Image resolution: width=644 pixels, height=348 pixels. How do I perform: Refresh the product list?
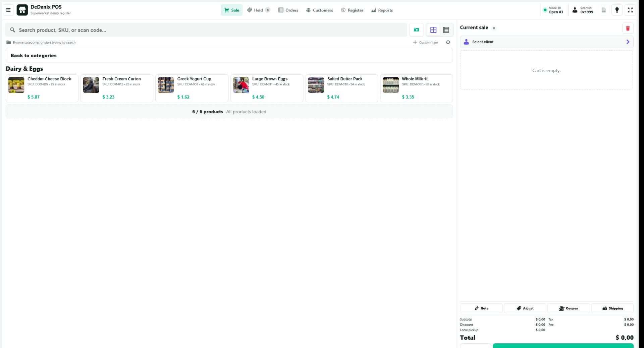448,42
